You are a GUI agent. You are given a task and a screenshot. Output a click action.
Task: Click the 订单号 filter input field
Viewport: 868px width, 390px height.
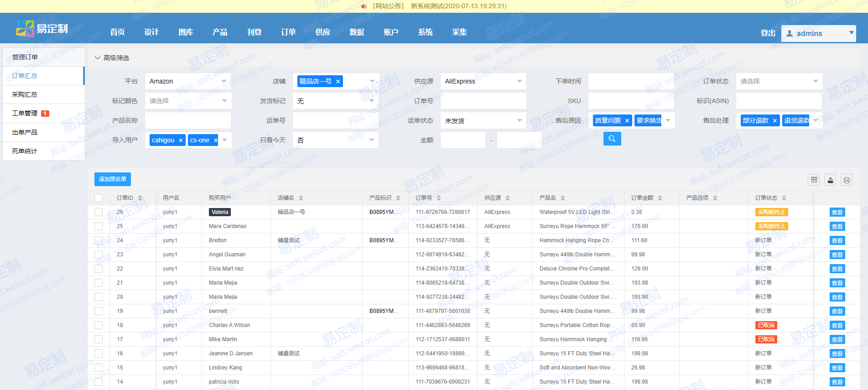tap(483, 101)
